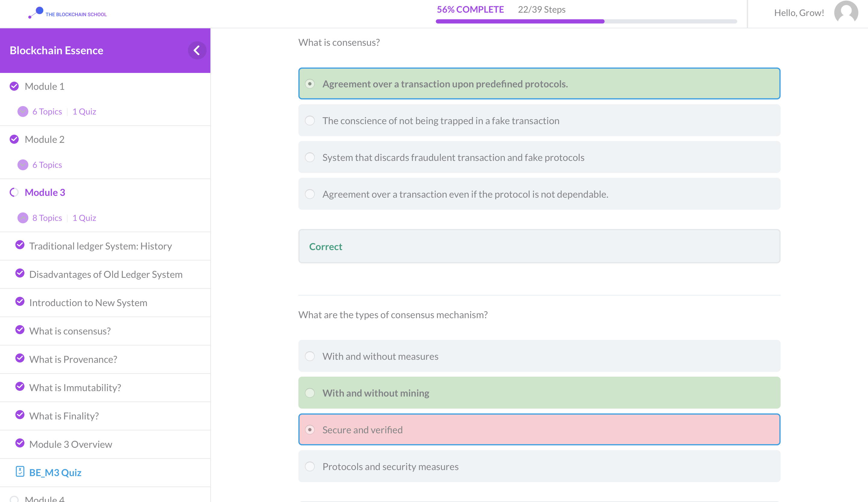The height and width of the screenshot is (502, 868).
Task: Click The Blockchain School logo
Action: (x=68, y=13)
